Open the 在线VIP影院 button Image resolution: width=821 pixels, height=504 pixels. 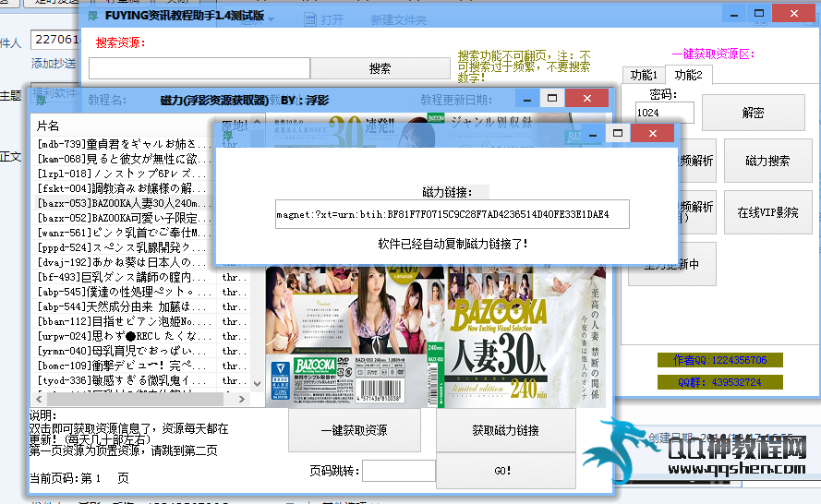coord(767,212)
